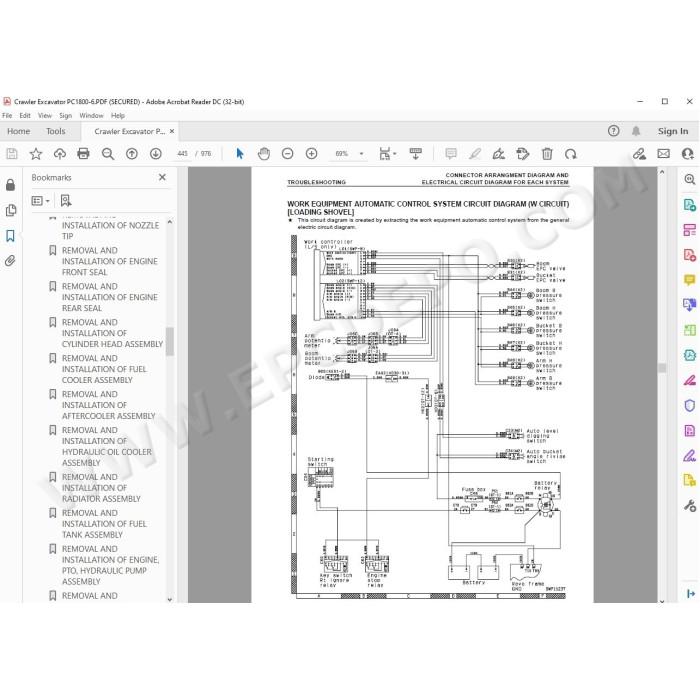Collapse the right tools pane arrow
Image resolution: width=700 pixels, height=700 pixels.
pyautogui.click(x=691, y=593)
